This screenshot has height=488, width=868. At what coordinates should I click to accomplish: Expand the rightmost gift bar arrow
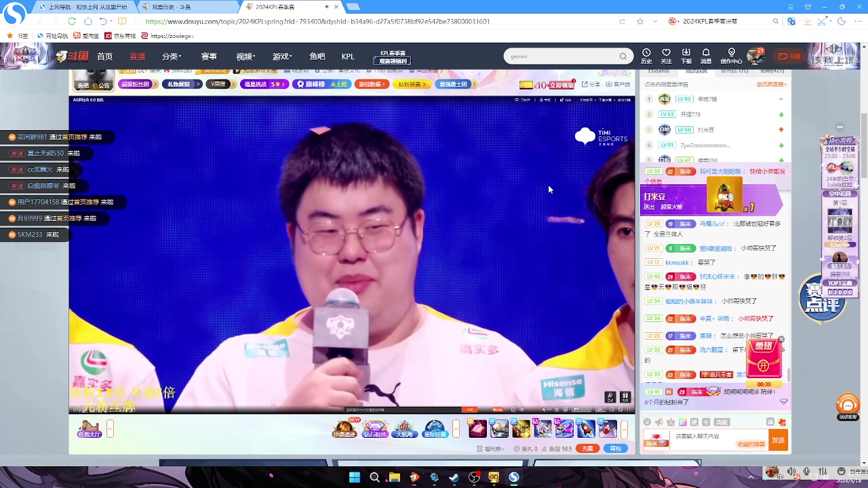click(x=624, y=429)
